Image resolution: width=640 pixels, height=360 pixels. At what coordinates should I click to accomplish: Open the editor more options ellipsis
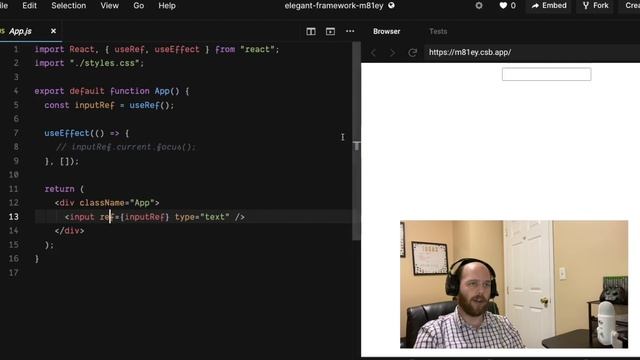click(x=350, y=31)
